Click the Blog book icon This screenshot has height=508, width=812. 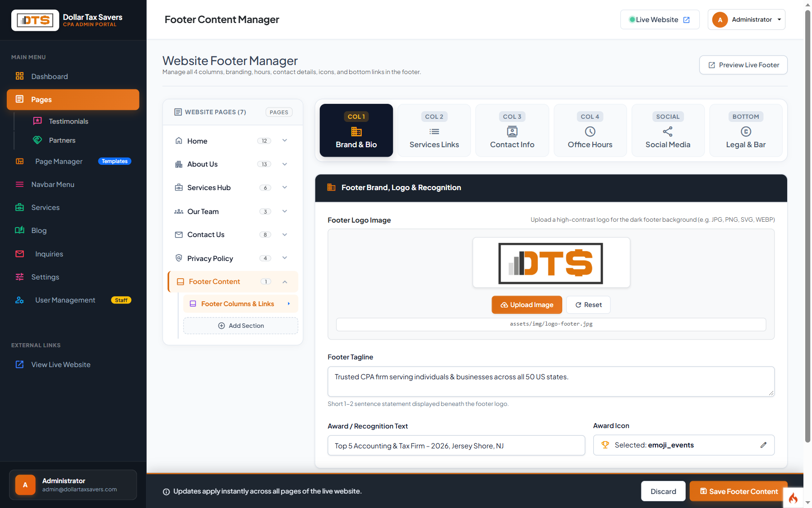coord(19,230)
